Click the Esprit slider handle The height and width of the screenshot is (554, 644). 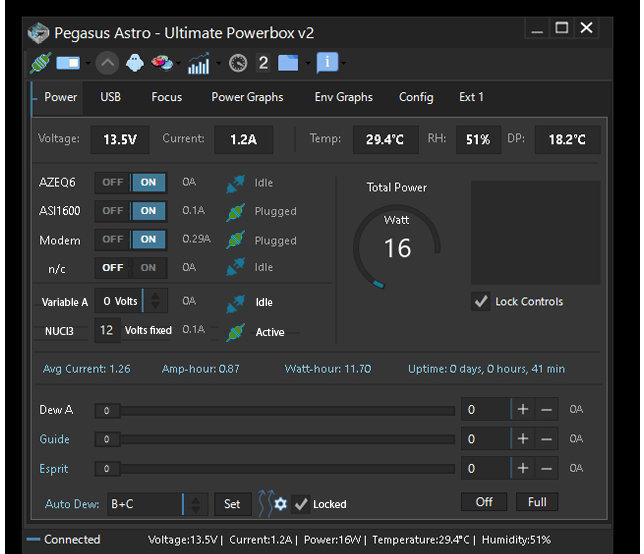(x=107, y=469)
